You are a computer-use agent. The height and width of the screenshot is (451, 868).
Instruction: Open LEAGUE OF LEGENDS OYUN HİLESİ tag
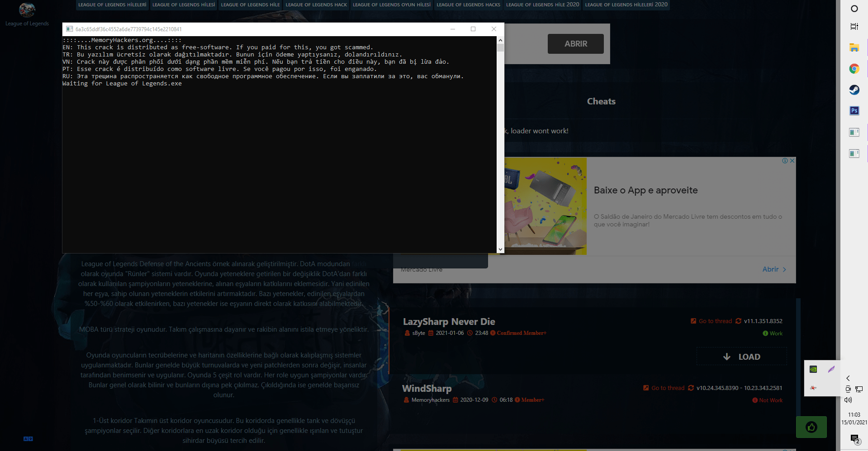click(x=392, y=5)
